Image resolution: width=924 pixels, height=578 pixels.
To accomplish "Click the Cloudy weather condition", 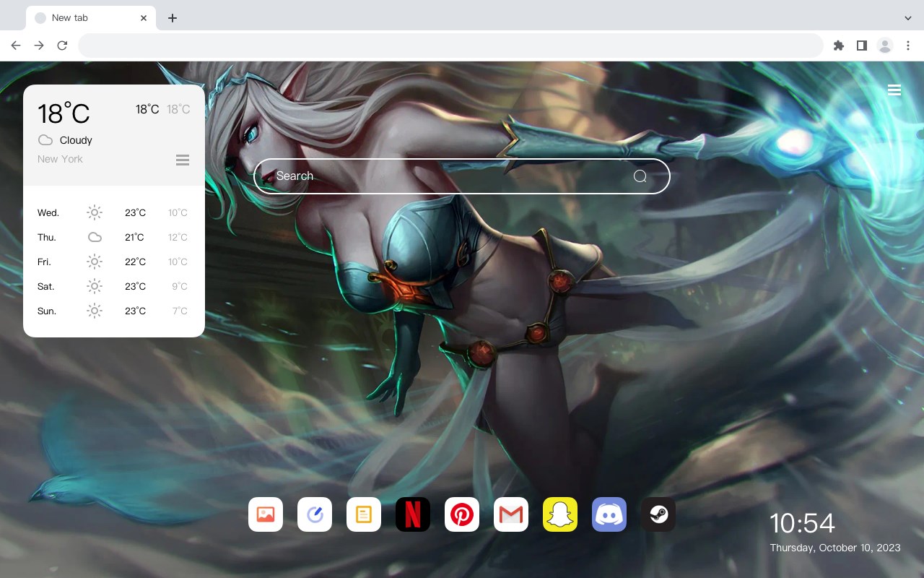I will [x=76, y=140].
